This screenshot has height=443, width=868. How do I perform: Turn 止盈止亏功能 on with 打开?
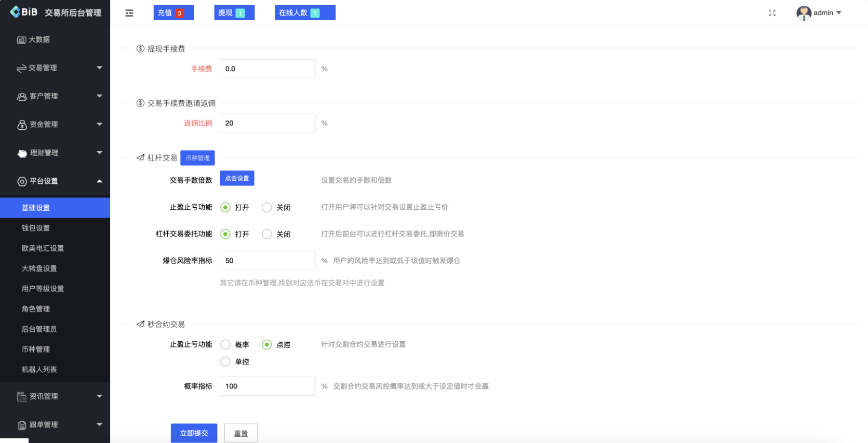(225, 207)
